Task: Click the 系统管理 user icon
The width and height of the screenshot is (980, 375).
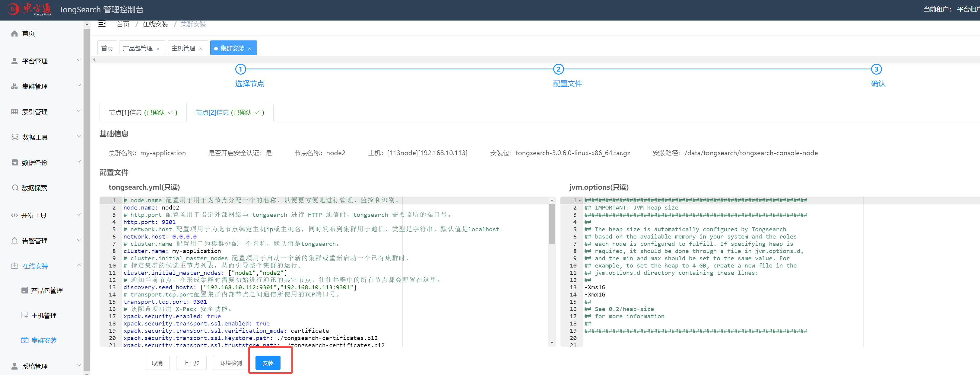Action: (x=14, y=366)
